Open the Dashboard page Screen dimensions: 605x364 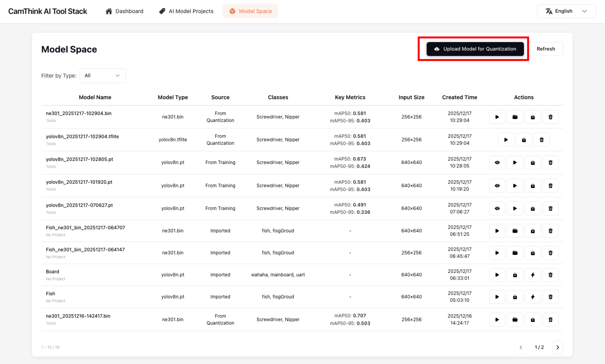click(x=124, y=11)
